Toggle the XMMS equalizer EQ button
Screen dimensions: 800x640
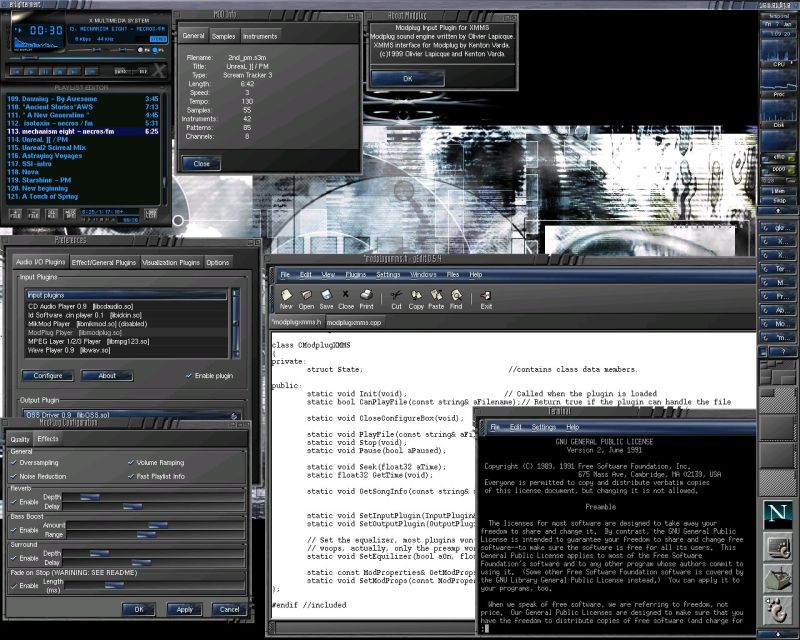pos(144,50)
